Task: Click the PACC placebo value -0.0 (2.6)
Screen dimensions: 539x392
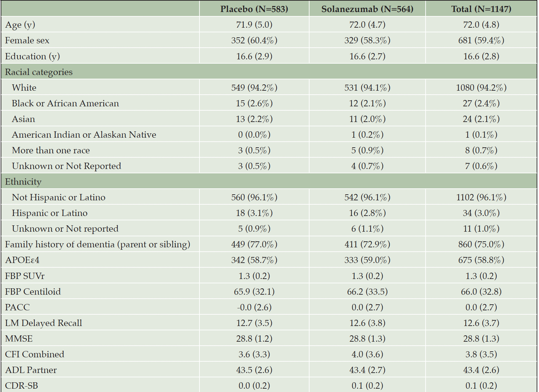Action: click(x=254, y=307)
